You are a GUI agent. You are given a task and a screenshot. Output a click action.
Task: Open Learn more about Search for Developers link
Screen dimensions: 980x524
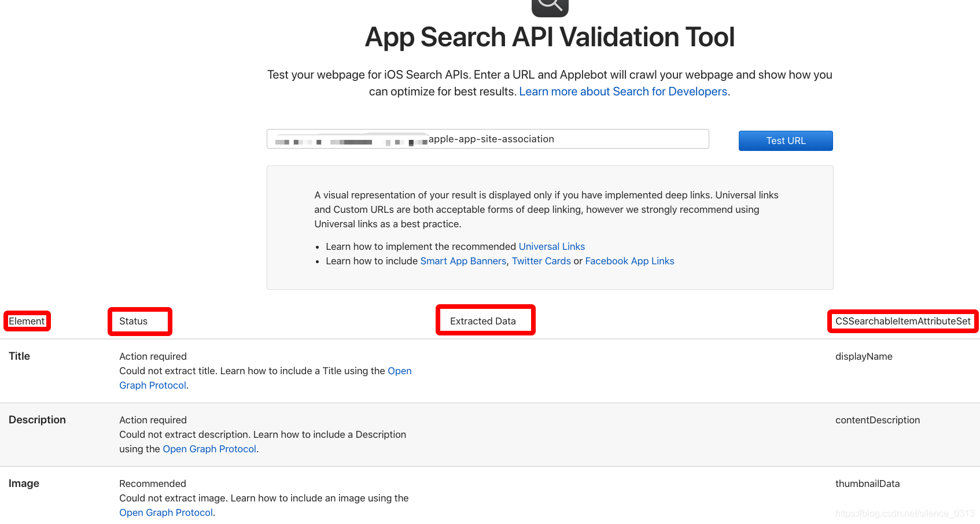coord(623,91)
